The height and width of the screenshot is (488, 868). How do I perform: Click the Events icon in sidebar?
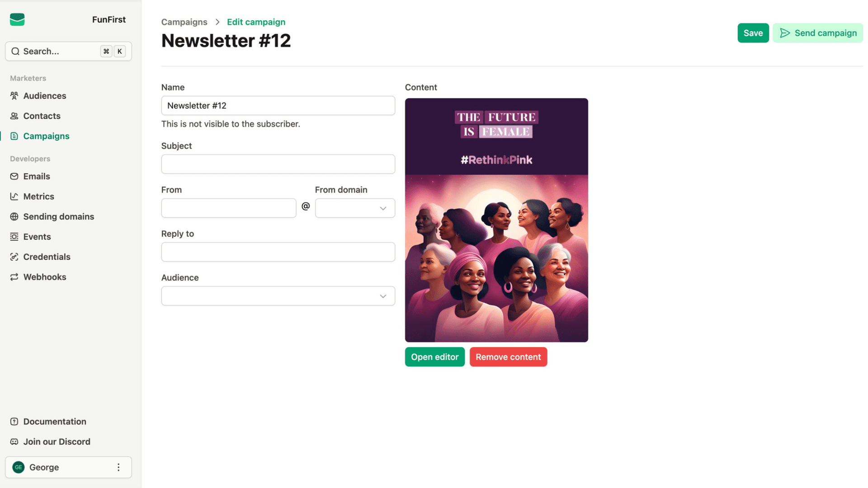(x=14, y=237)
